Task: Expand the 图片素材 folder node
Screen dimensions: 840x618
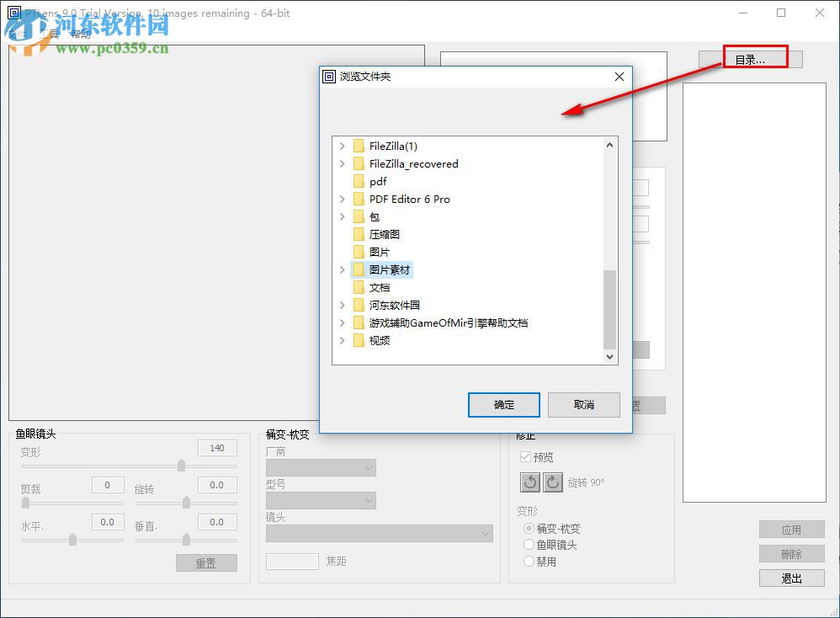Action: pyautogui.click(x=343, y=269)
